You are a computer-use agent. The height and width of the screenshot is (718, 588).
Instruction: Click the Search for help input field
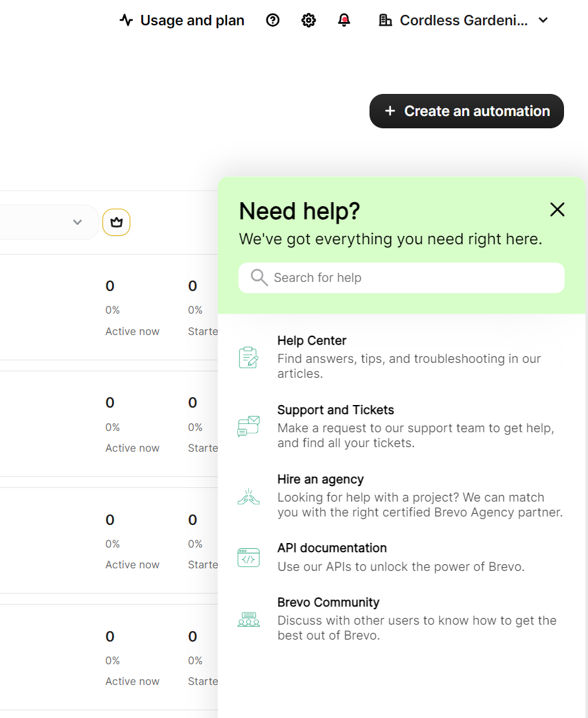pos(389,277)
